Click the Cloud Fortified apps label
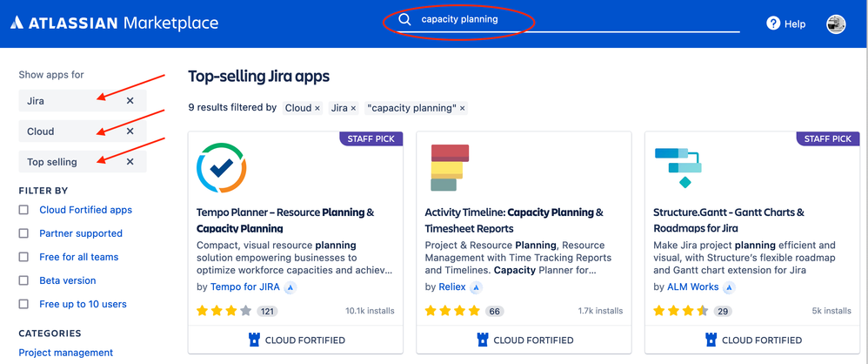 click(86, 210)
